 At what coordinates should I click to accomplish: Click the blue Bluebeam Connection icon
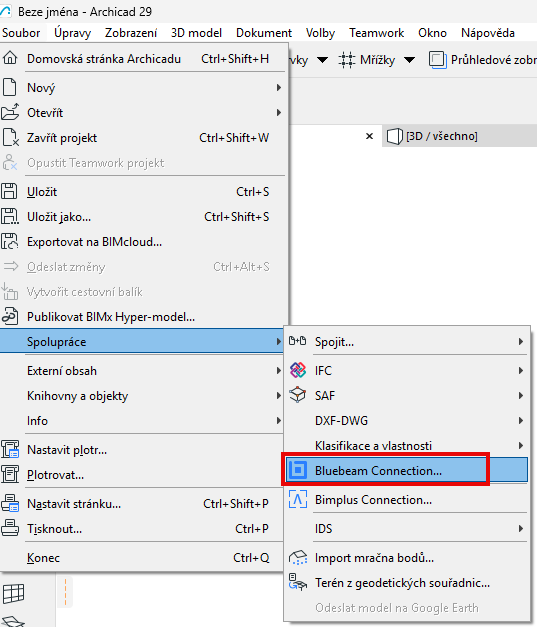[x=298, y=470]
